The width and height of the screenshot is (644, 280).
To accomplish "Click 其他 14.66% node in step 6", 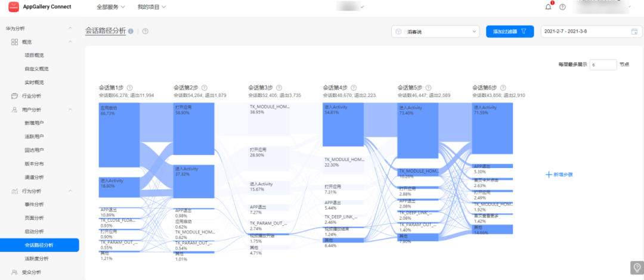I will coord(493,229).
